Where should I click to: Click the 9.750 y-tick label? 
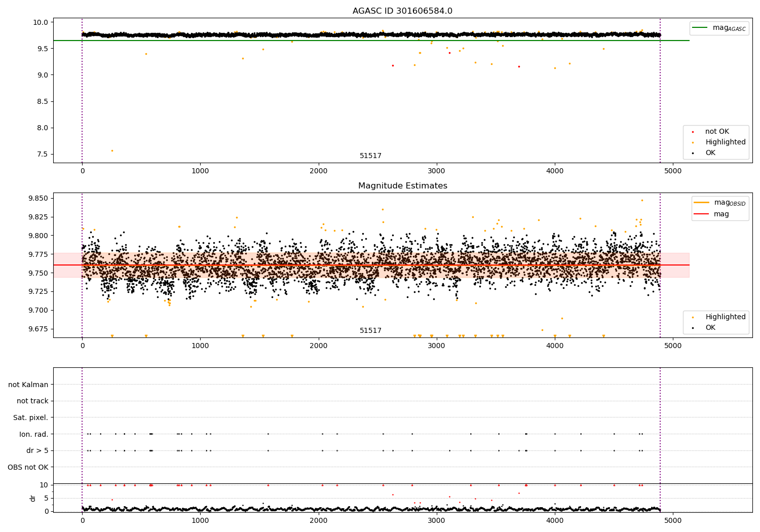[x=39, y=273]
